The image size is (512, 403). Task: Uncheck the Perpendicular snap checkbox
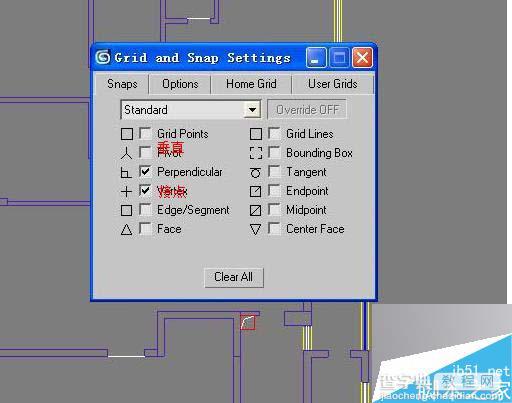click(145, 172)
